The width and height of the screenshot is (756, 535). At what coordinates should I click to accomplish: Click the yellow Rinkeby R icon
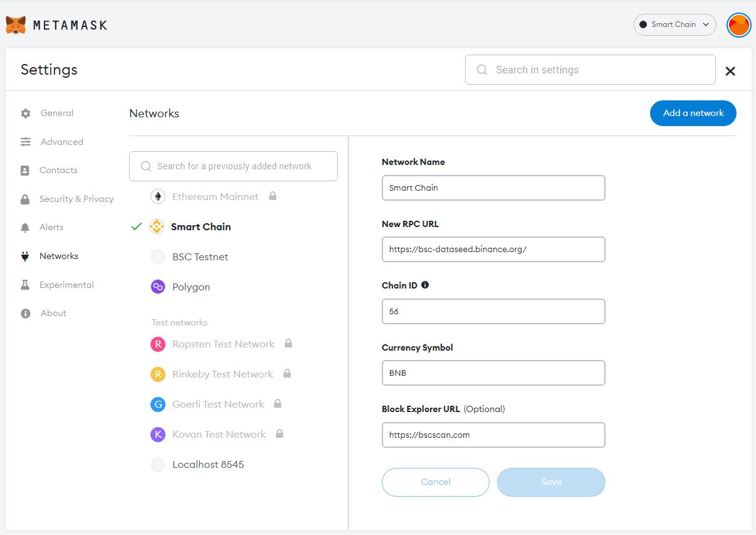[158, 374]
